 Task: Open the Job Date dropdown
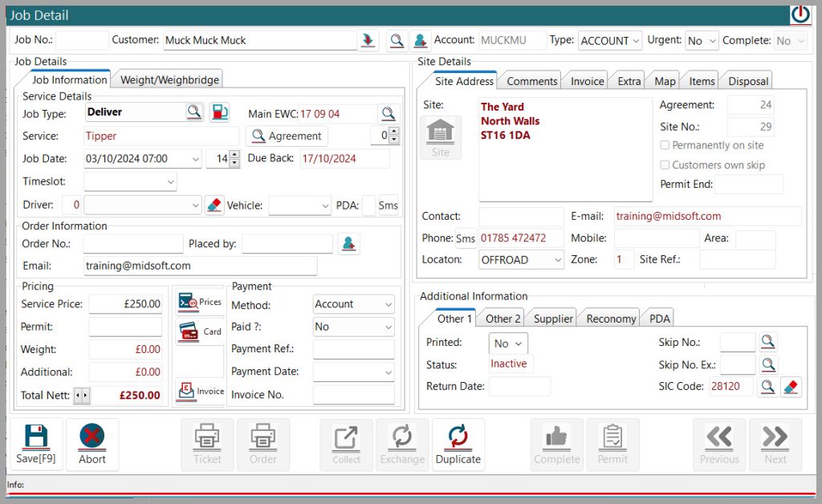tap(196, 159)
